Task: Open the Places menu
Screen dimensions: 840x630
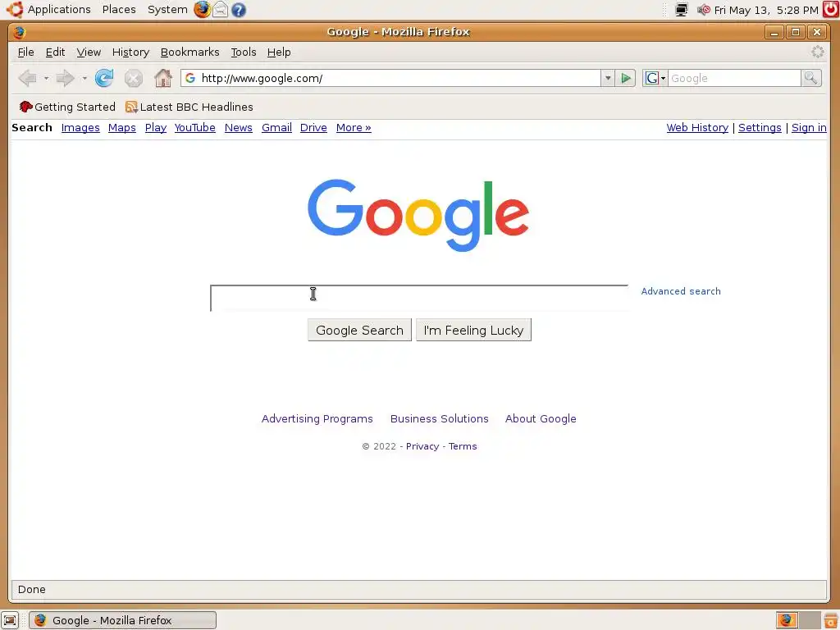Action: click(119, 10)
